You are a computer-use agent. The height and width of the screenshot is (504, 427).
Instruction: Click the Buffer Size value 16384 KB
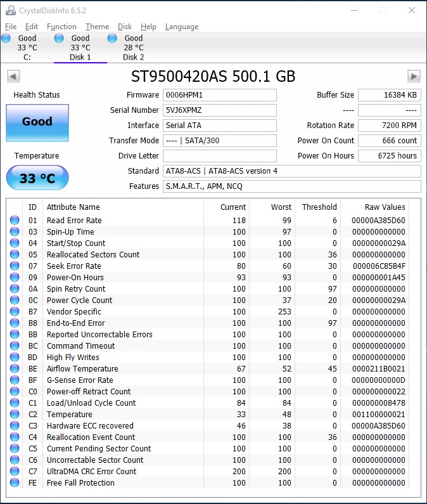(390, 95)
